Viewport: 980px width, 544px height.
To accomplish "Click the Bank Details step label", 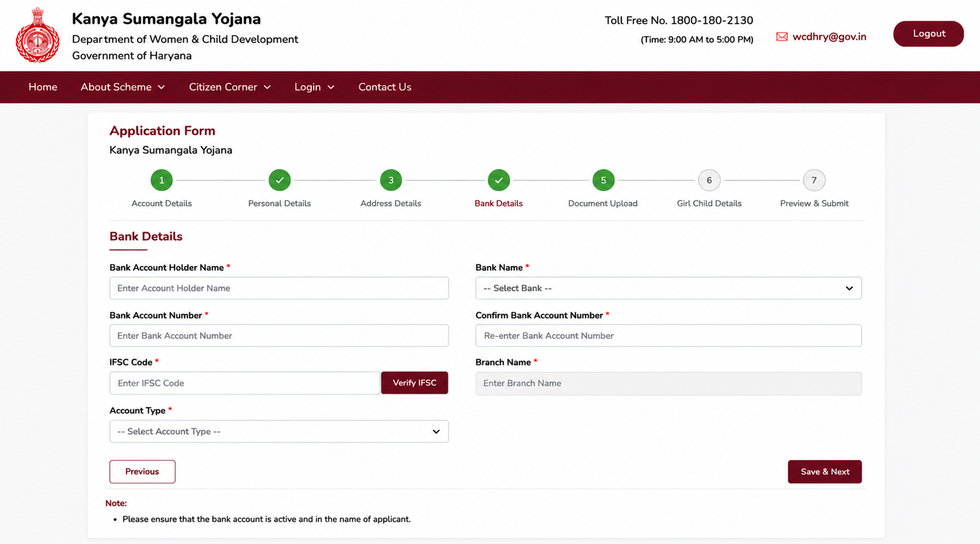I will 498,203.
